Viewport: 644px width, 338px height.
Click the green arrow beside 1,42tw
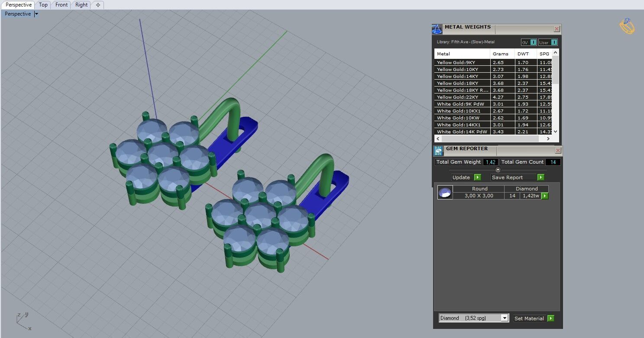point(545,196)
